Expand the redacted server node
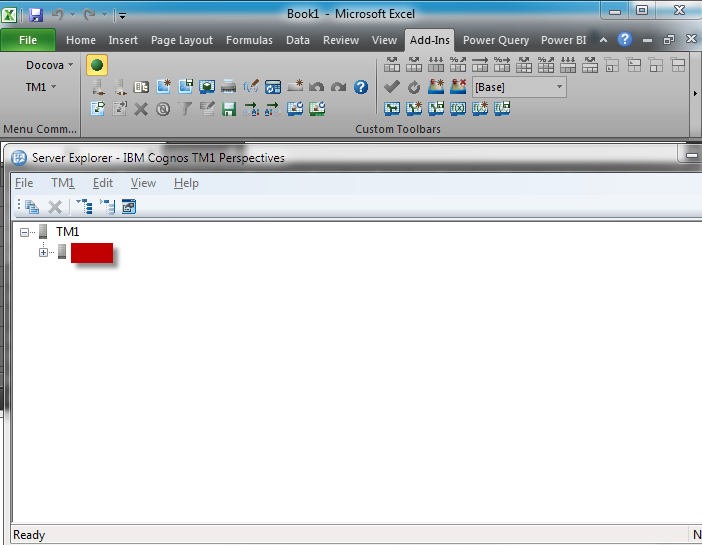Viewport: 702px width, 545px height. (x=43, y=253)
